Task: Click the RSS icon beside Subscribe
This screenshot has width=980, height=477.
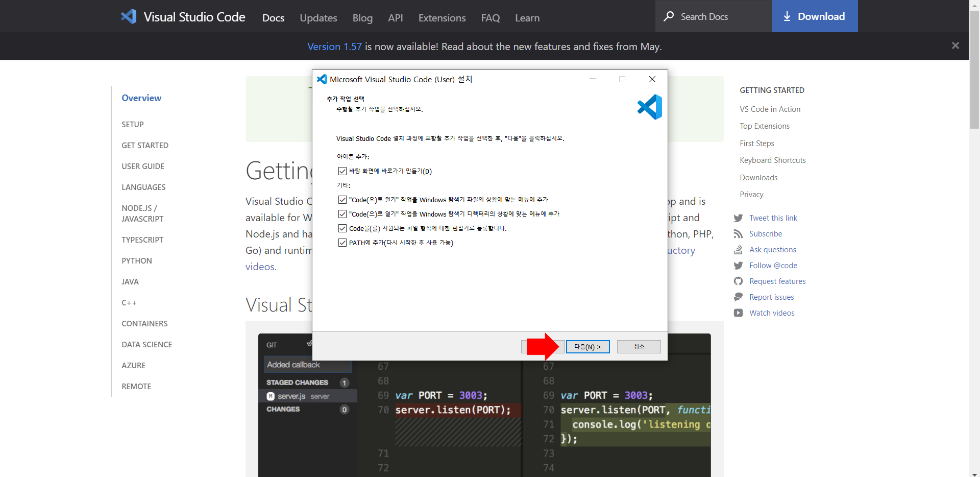Action: 738,234
